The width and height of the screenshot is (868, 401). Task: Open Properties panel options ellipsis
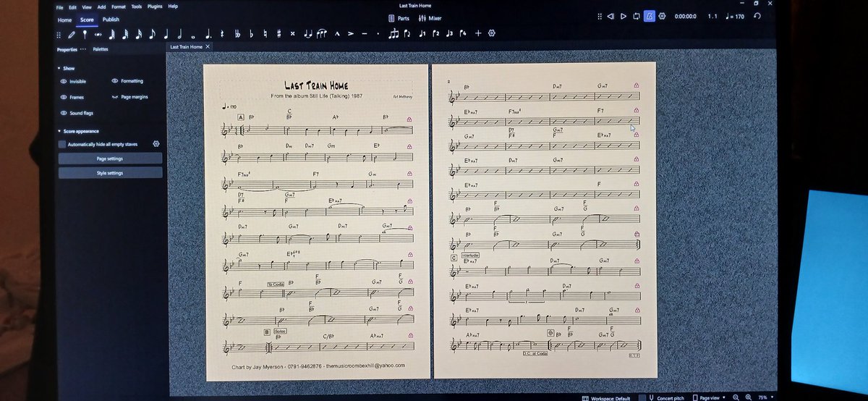pyautogui.click(x=83, y=48)
